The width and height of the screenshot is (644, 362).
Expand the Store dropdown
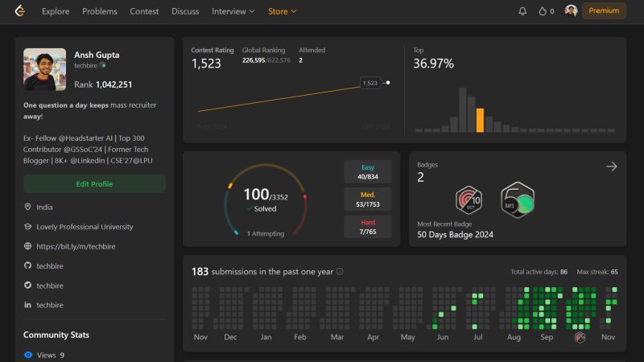(x=283, y=11)
